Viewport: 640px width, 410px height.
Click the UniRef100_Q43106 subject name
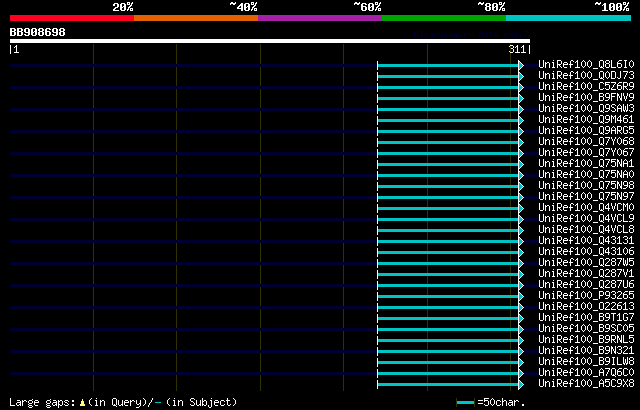(586, 252)
